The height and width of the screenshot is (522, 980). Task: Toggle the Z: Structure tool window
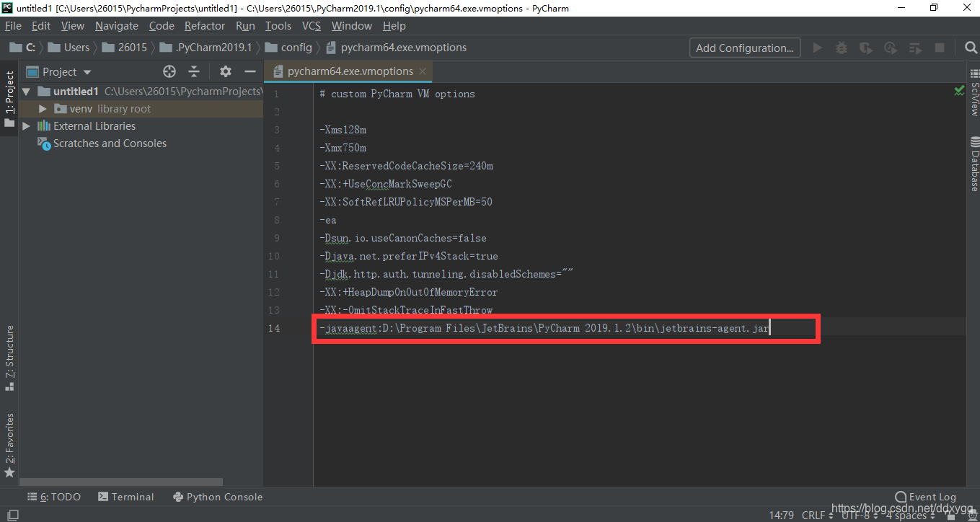click(9, 358)
